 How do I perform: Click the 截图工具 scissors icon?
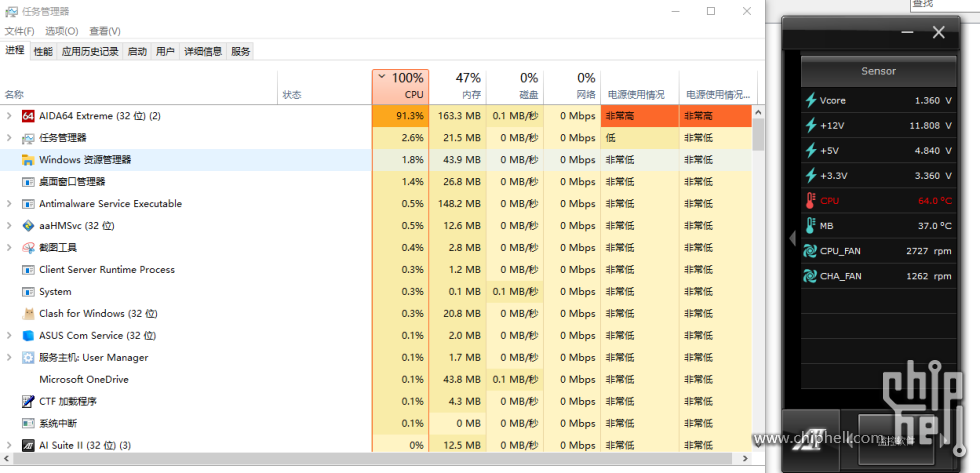pos(28,248)
